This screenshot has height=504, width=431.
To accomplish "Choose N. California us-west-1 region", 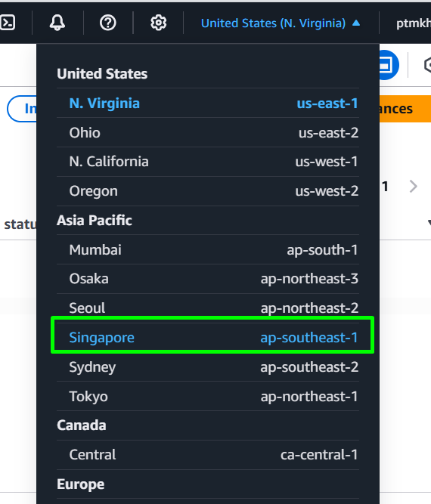I will (208, 162).
